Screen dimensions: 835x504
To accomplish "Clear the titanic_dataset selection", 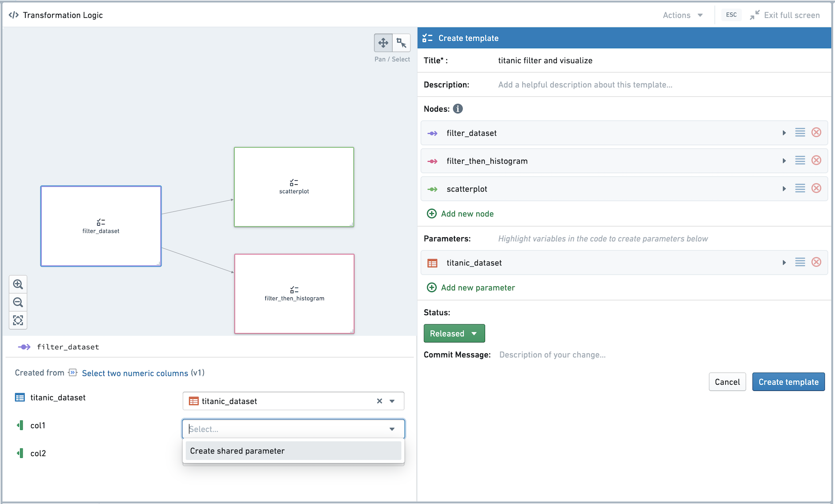I will point(379,401).
